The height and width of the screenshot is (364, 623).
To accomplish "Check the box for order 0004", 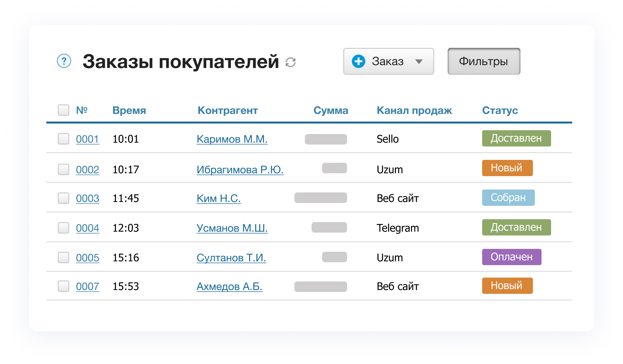I will [64, 228].
